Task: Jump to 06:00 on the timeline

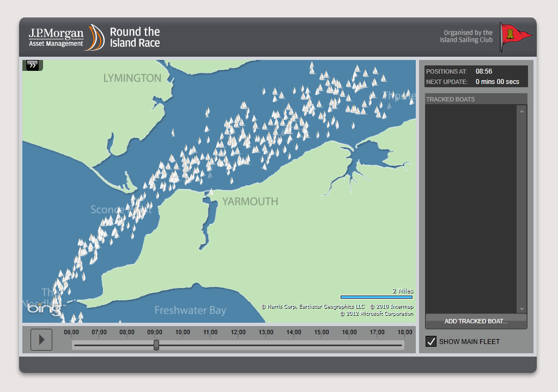Action: (72, 345)
